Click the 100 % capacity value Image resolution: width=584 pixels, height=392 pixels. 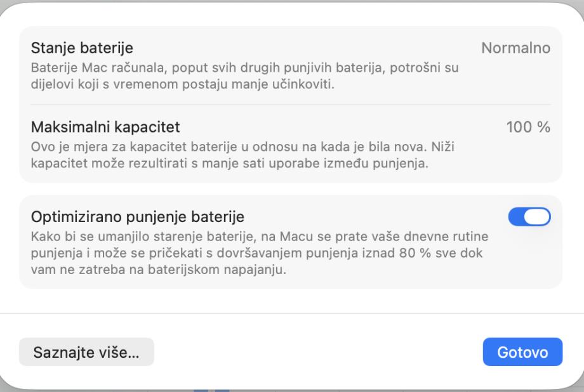pyautogui.click(x=528, y=127)
